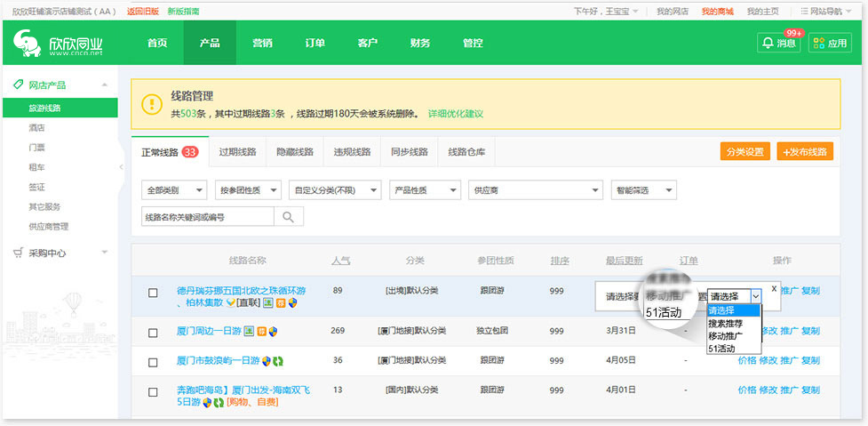
Task: Open the 应用 apps grid
Action: [x=829, y=43]
